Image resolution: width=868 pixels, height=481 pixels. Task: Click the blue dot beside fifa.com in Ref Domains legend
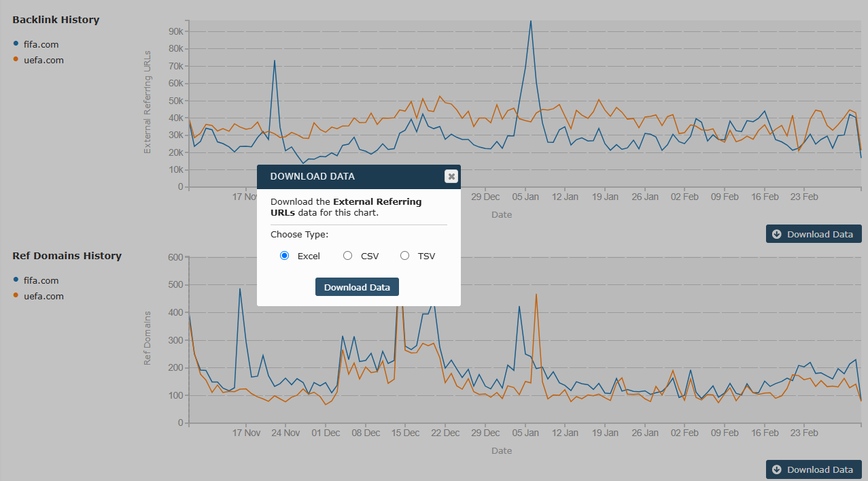pos(16,280)
